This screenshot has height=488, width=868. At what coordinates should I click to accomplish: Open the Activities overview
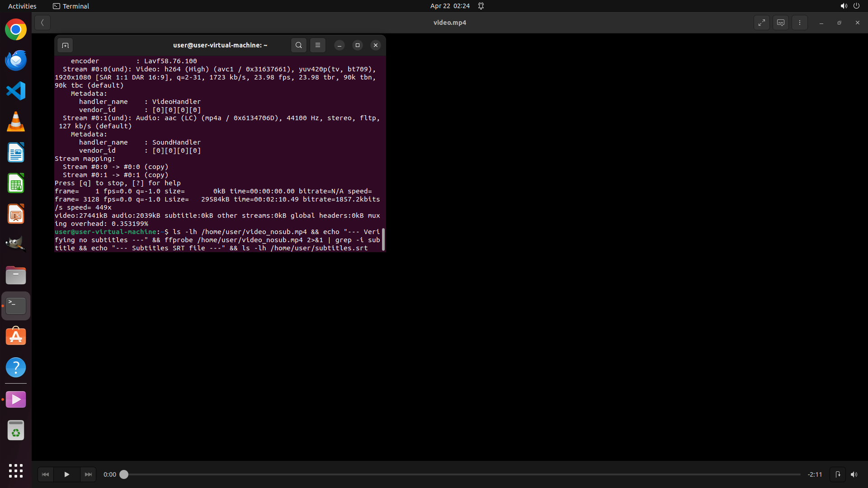pyautogui.click(x=22, y=6)
